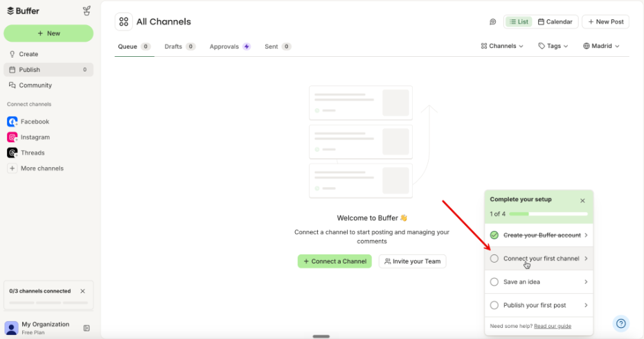
Task: Click the bottom drag handle bar
Action: (x=321, y=336)
